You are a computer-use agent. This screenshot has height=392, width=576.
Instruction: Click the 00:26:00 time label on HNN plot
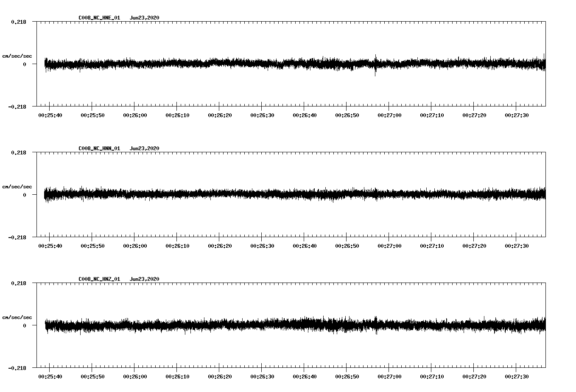click(135, 246)
